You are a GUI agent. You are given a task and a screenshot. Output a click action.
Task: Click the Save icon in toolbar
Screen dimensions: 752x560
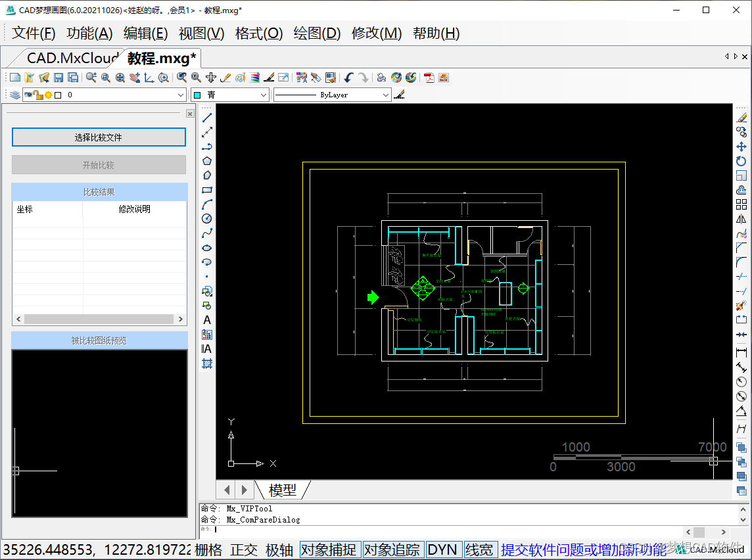point(59,78)
